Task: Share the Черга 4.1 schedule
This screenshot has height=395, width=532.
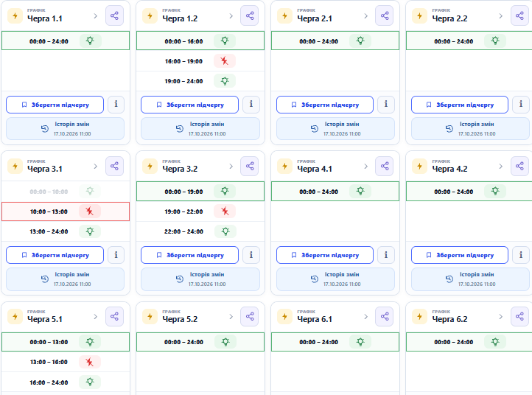Action: [x=385, y=166]
